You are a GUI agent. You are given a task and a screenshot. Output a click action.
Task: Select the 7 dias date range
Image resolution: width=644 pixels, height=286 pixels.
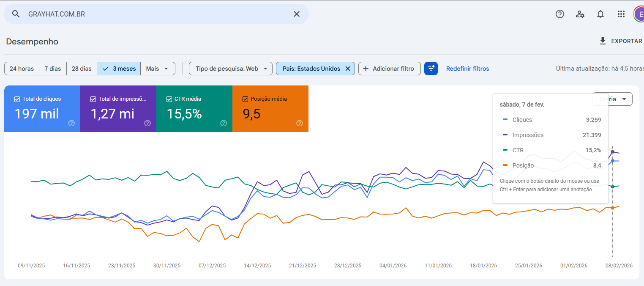click(x=53, y=69)
